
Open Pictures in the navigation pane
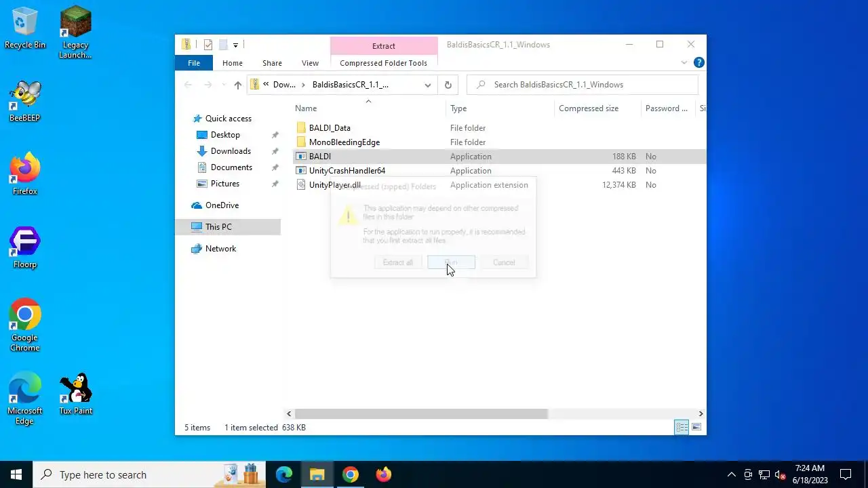pyautogui.click(x=224, y=184)
